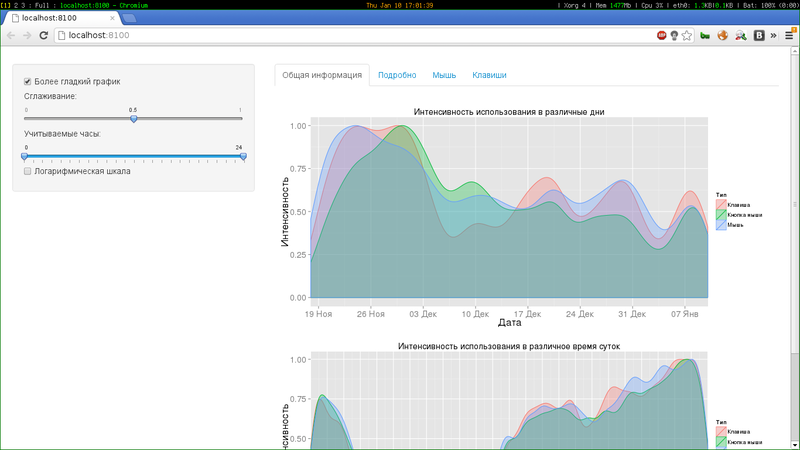Click the blue 'Мышь' swatch in the upper chart legend

721,225
